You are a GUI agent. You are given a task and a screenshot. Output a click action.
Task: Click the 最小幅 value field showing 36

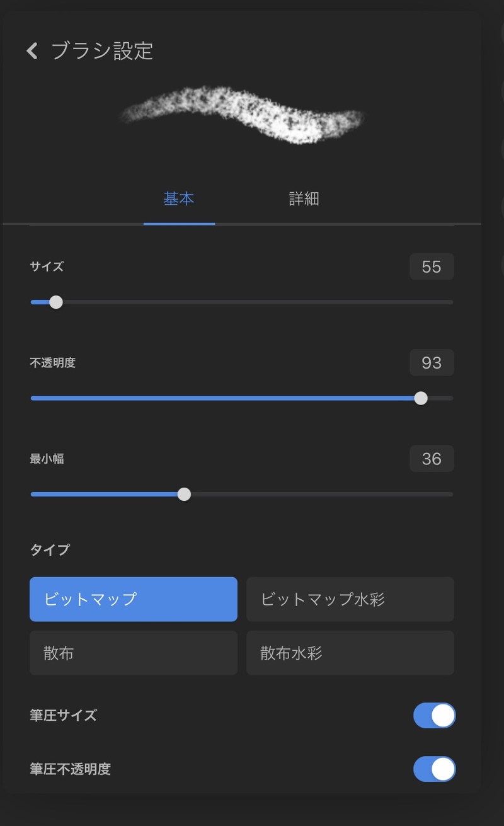432,459
